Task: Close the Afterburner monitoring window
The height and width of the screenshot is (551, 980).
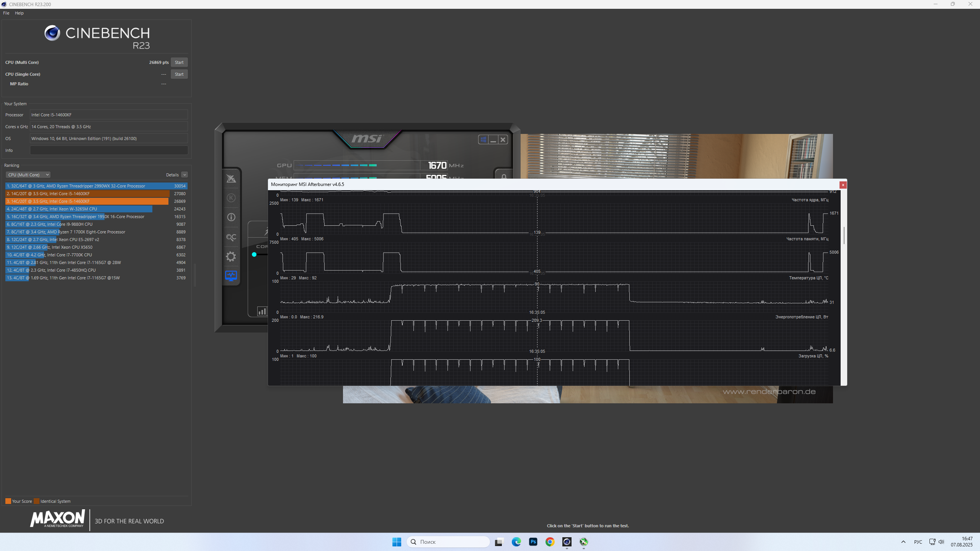Action: (843, 185)
